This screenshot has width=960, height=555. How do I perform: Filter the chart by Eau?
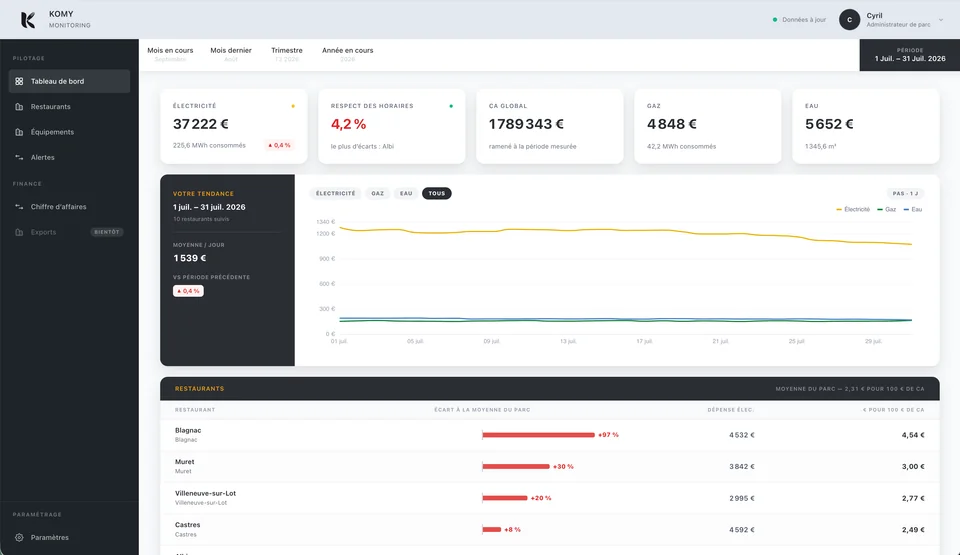click(x=406, y=194)
